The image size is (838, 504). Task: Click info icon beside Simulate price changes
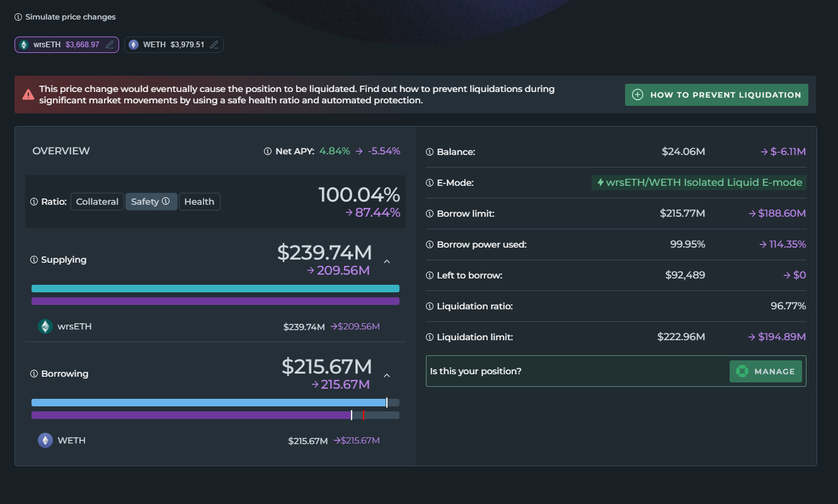tap(18, 17)
